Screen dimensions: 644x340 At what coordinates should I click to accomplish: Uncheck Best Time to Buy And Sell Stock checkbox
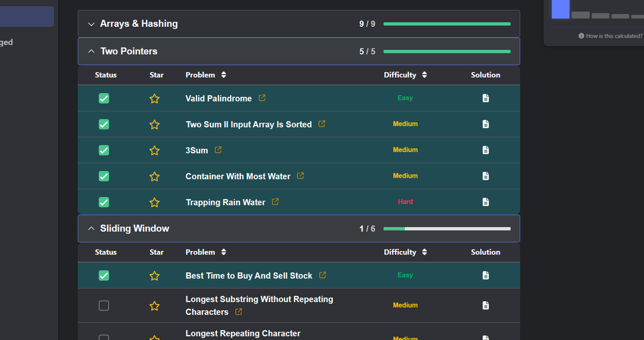(104, 276)
